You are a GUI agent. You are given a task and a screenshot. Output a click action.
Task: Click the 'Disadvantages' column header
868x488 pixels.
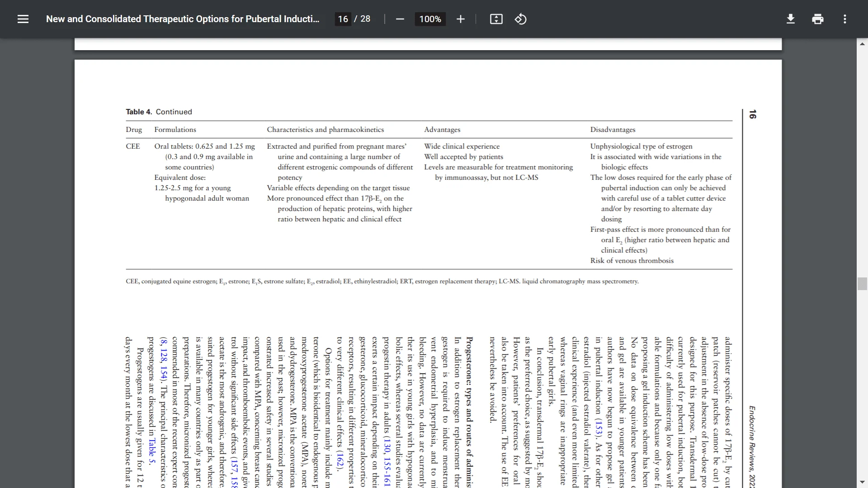pos(613,130)
